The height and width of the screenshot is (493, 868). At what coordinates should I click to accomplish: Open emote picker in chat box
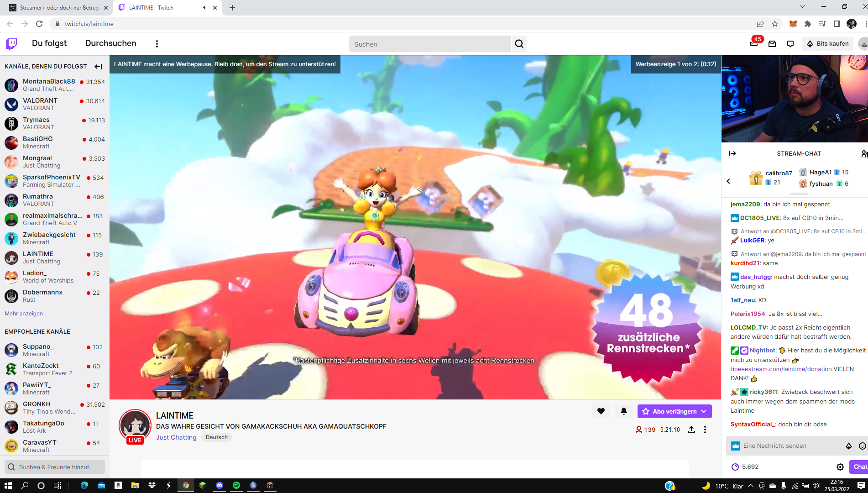pos(862,446)
